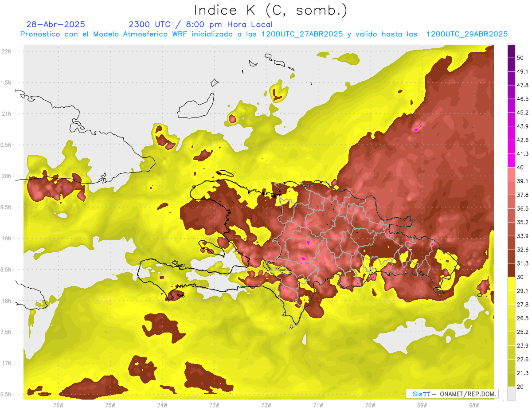Click the legend value '42.6'
The height and width of the screenshot is (411, 532).
(x=523, y=140)
